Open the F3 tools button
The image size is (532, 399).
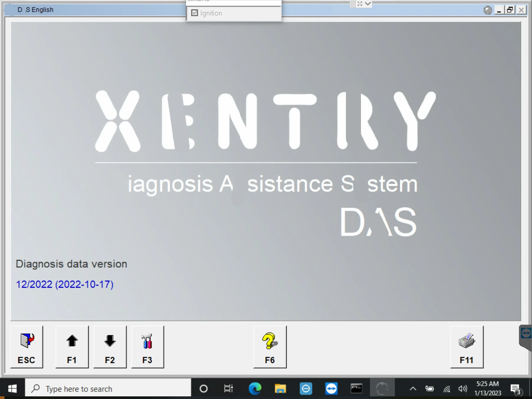147,347
